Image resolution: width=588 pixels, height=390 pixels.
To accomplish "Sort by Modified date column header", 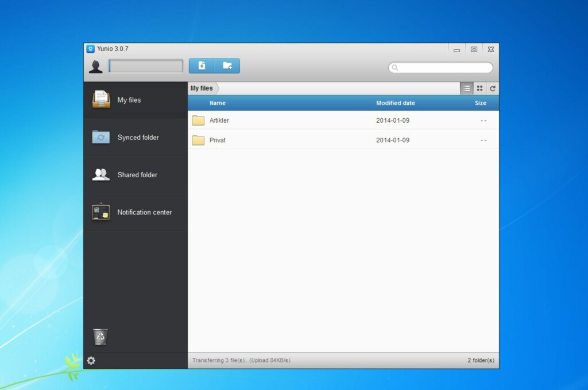I will (x=396, y=103).
